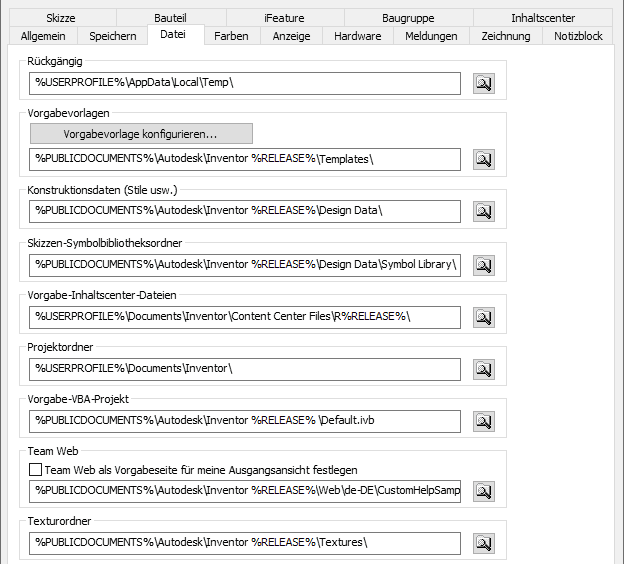Screen dimensions: 624x564
Task: Switch to the Allgemein tab
Action: coord(42,36)
